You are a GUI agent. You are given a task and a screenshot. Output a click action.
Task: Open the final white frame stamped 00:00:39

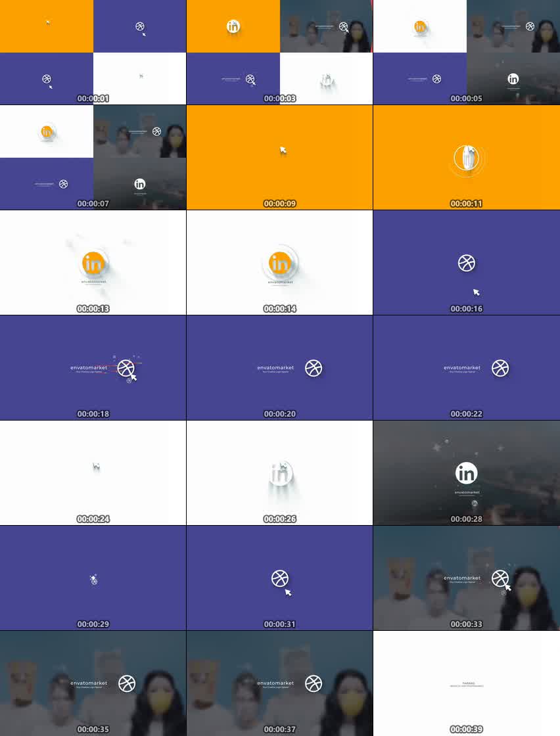click(467, 683)
